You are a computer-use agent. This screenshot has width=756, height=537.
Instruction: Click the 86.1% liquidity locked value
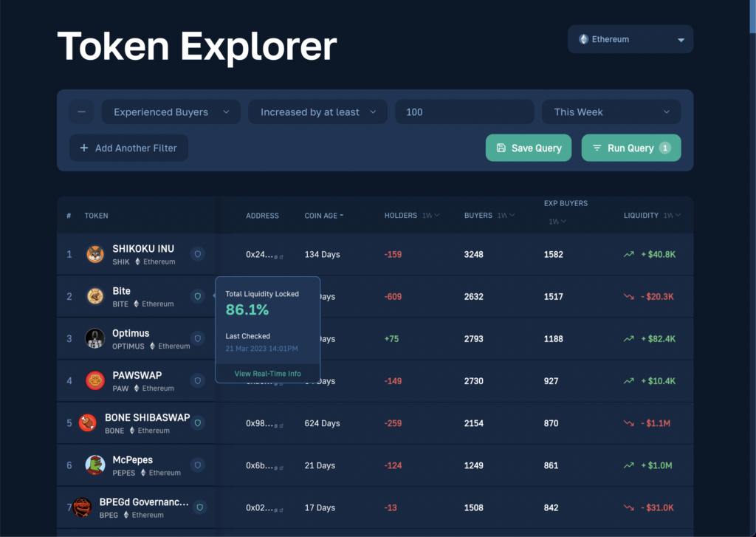pyautogui.click(x=247, y=309)
